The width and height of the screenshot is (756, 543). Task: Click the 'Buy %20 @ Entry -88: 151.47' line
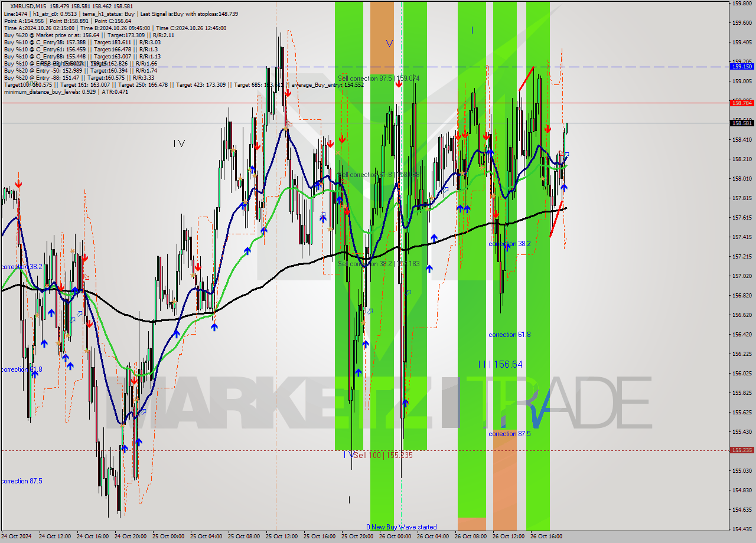[41, 77]
